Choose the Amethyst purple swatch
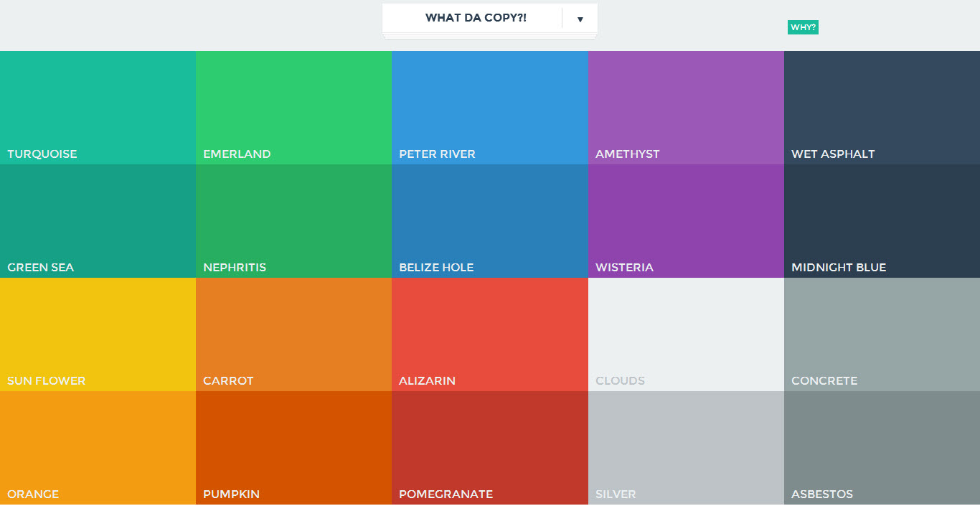This screenshot has width=980, height=506. [x=686, y=108]
